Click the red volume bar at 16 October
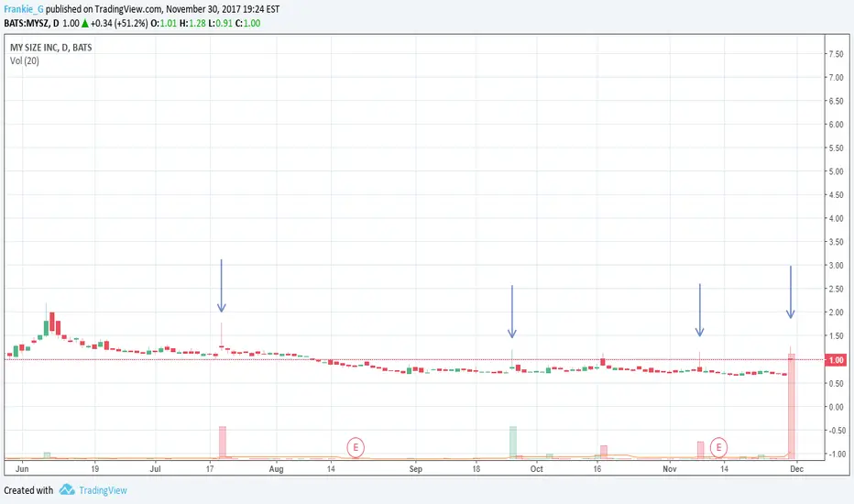This screenshot has height=504, width=854. (604, 452)
